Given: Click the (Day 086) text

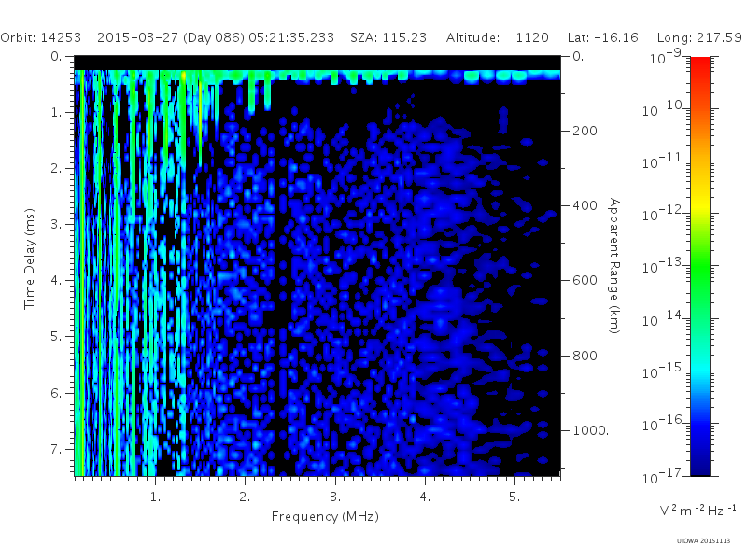Looking at the screenshot, I should click(214, 38).
